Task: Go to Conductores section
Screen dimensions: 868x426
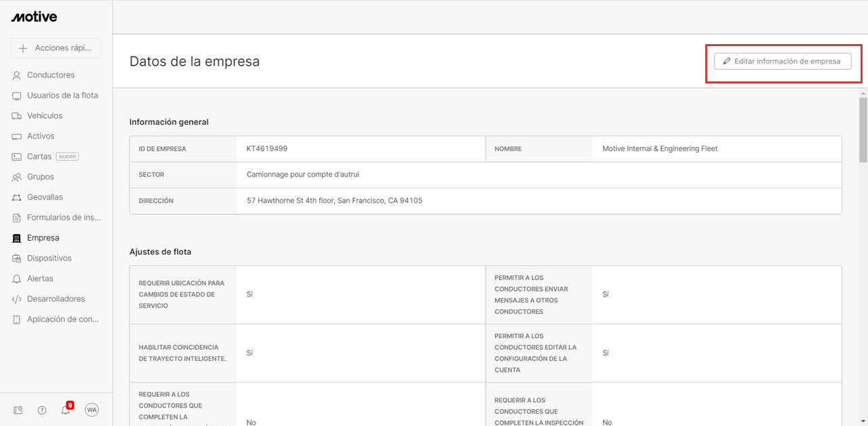Action: tap(50, 75)
